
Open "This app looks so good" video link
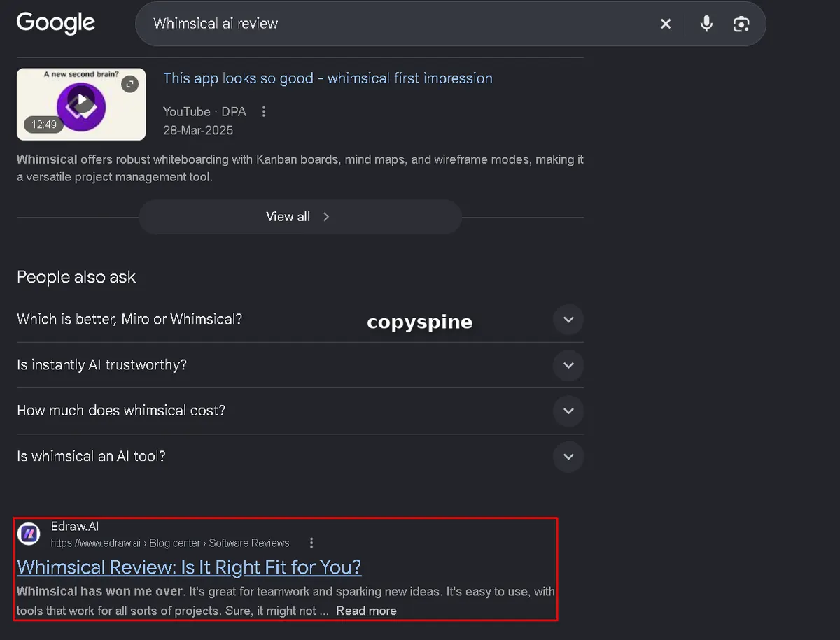pos(328,78)
